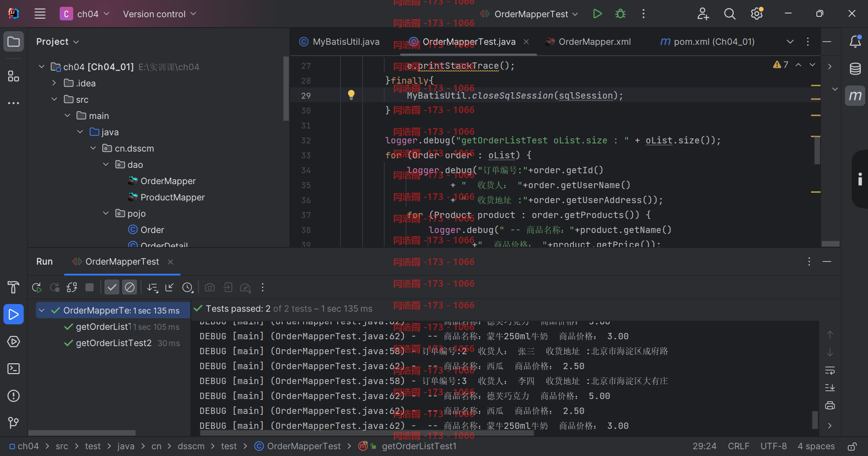This screenshot has width=868, height=456.
Task: Rerun the OrderMapperTest tests
Action: 37,287
